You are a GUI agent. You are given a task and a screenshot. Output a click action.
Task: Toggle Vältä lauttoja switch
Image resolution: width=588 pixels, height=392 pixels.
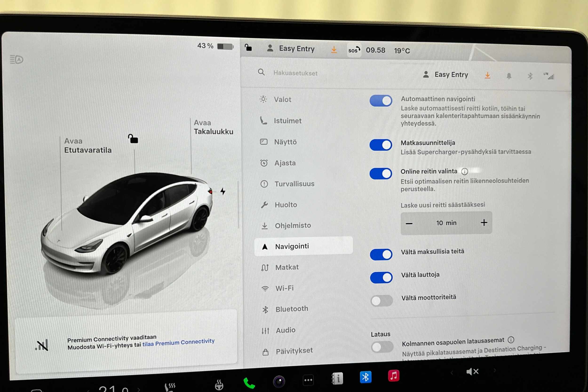pyautogui.click(x=381, y=277)
